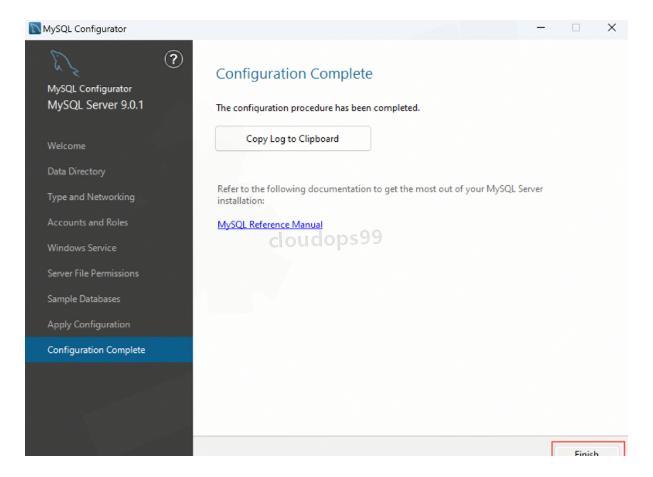The image size is (653, 477).
Task: Minimize the MySQL Configurator window
Action: (540, 11)
